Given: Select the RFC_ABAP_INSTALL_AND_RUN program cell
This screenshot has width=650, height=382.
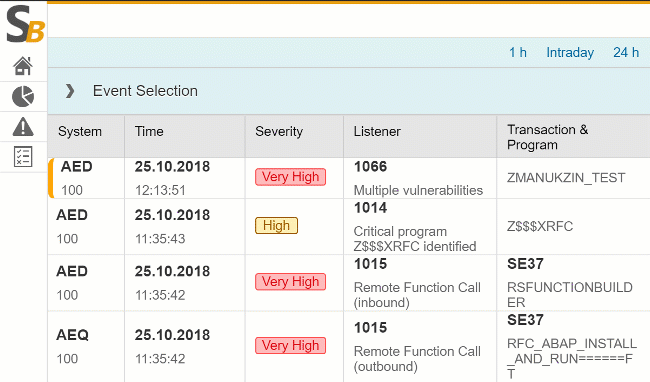Looking at the screenshot, I should 572,347.
